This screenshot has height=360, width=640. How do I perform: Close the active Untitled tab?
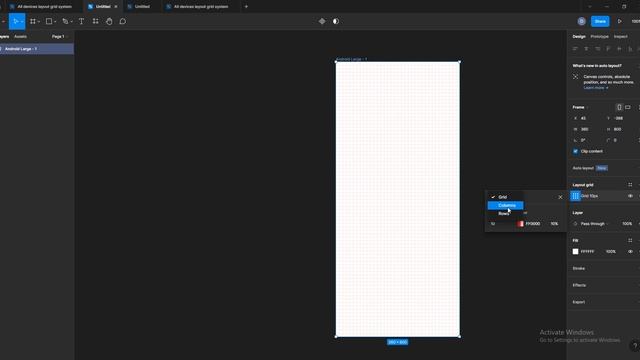point(116,7)
